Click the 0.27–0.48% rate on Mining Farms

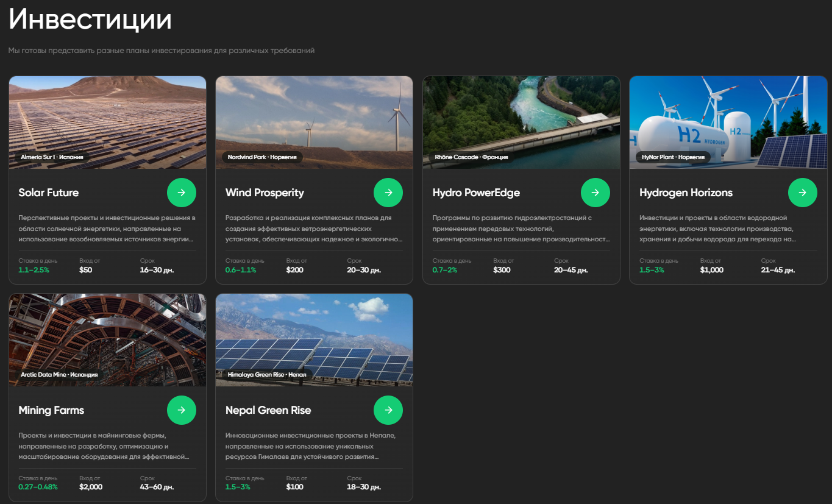tap(38, 487)
